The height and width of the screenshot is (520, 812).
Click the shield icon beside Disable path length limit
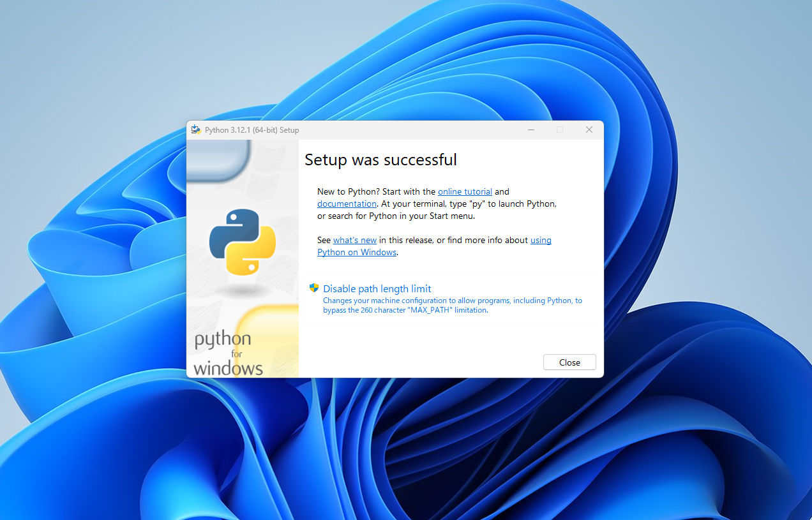[313, 288]
